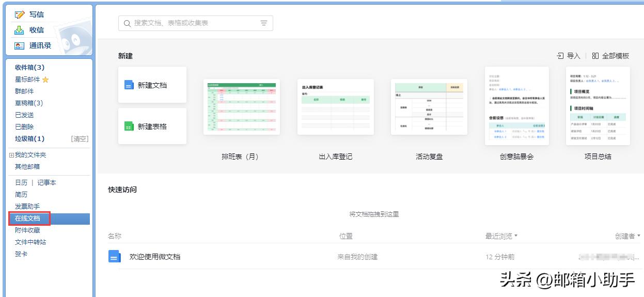644x297 pixels.
Task: Open the 草稿箱(3) folder
Action: [x=29, y=103]
